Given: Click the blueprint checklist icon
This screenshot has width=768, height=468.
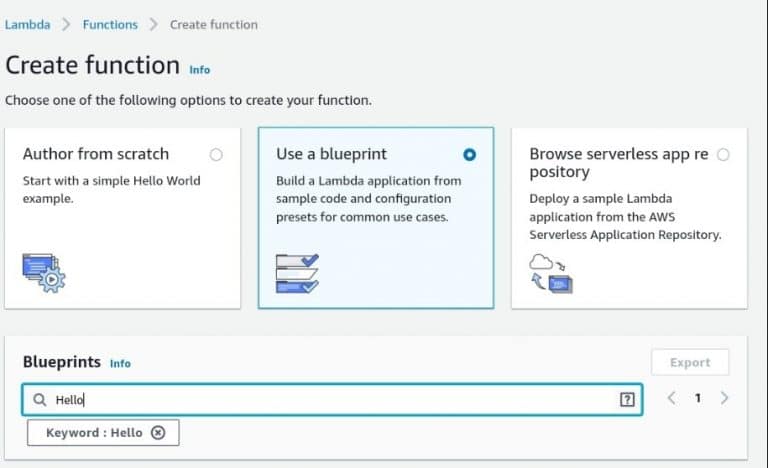Looking at the screenshot, I should coord(297,273).
